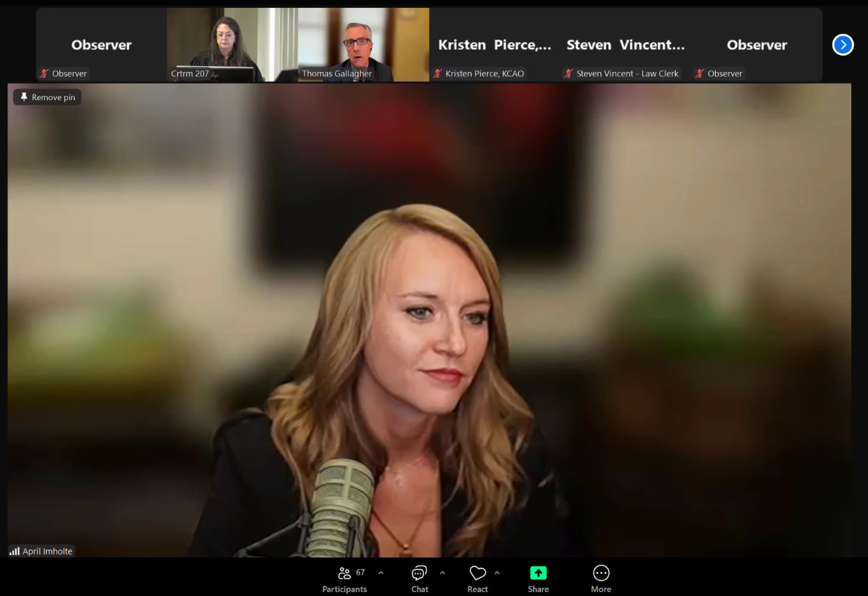The width and height of the screenshot is (868, 596).
Task: Expand the Participants options caret
Action: [x=381, y=573]
